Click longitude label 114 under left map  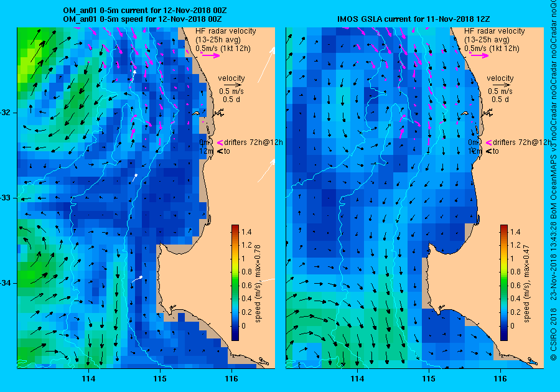pyautogui.click(x=88, y=379)
